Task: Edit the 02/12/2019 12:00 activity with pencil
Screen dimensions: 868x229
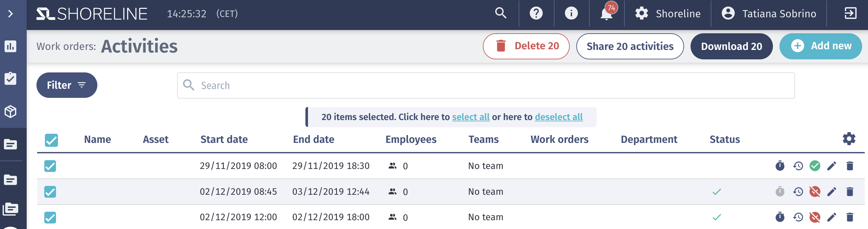Action: [832, 217]
